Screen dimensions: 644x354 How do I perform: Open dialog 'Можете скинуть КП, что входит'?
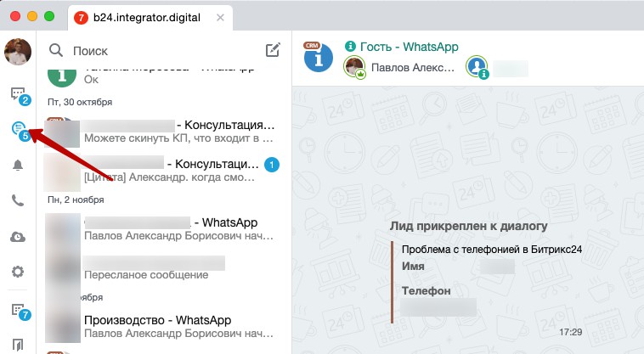pyautogui.click(x=163, y=132)
